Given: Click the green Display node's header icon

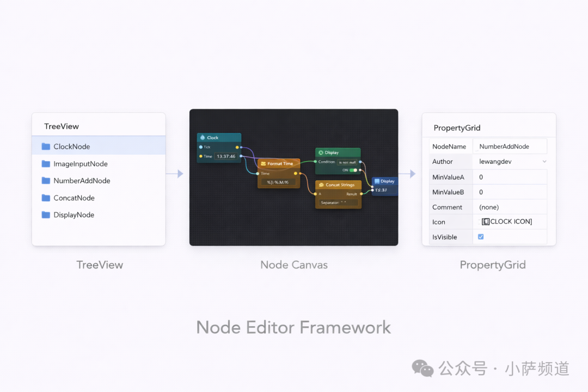Looking at the screenshot, I should click(x=321, y=152).
